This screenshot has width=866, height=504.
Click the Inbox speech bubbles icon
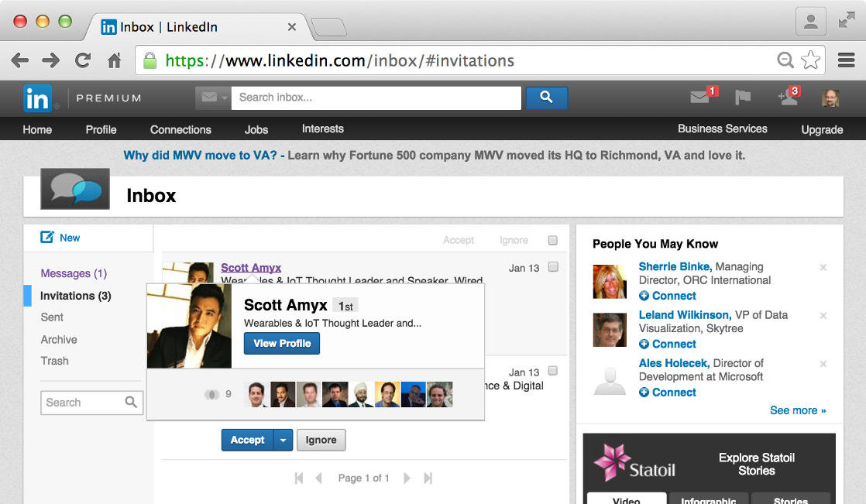coord(75,189)
